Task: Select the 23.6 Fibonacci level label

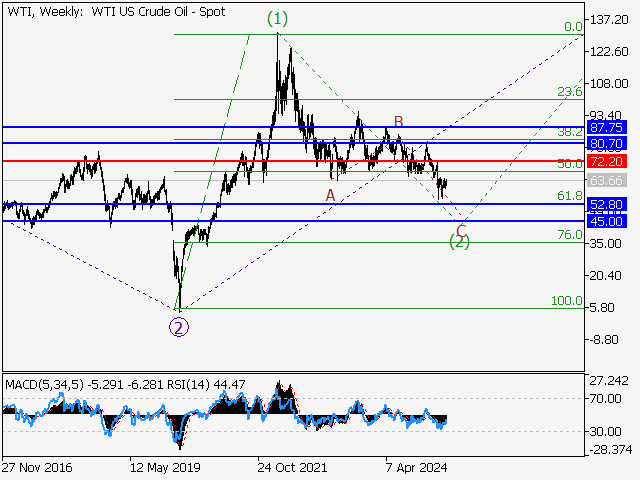Action: point(569,92)
